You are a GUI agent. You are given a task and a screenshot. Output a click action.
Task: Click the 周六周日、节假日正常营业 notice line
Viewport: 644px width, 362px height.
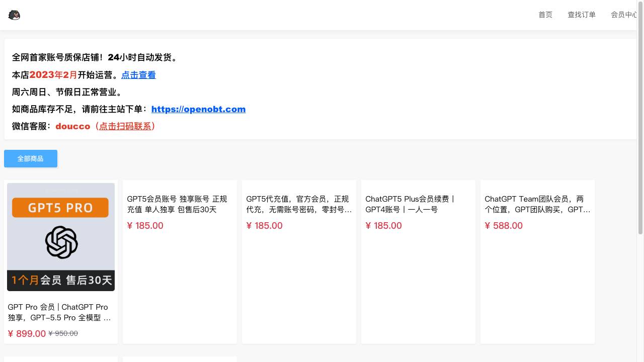pos(67,92)
